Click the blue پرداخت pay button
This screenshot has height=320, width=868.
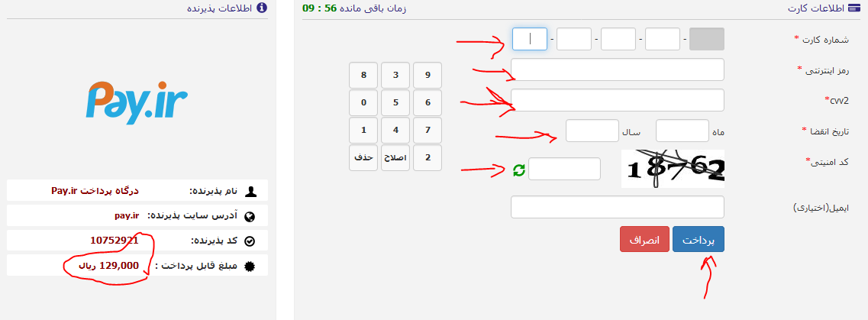[698, 239]
